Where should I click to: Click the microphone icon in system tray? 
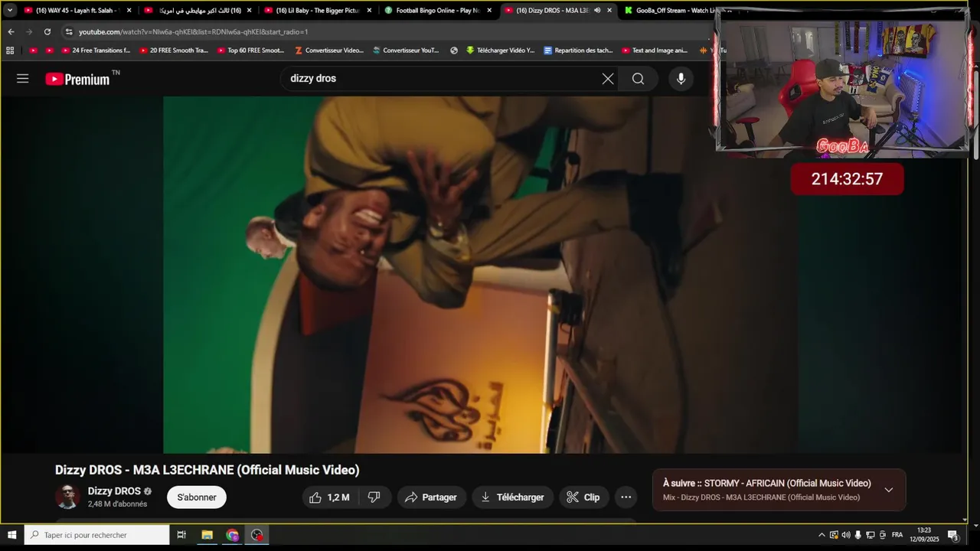click(858, 535)
